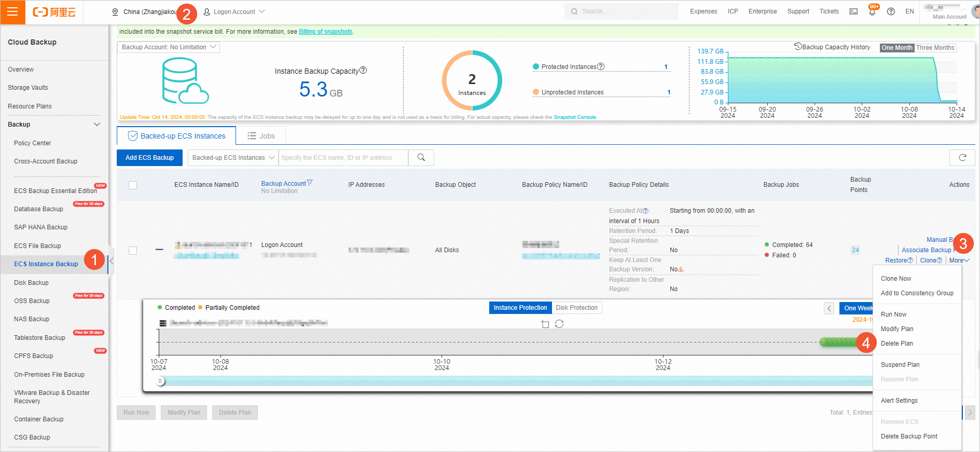This screenshot has width=980, height=452.
Task: Click the Instance Backup Capacity help icon
Action: (x=363, y=70)
